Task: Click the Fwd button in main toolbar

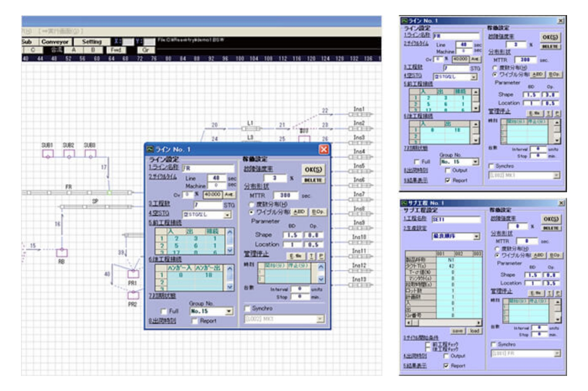Action: [116, 50]
